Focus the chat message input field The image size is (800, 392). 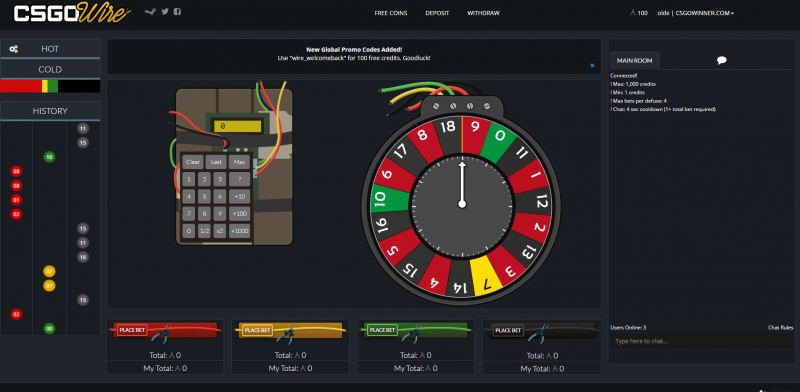pos(702,341)
